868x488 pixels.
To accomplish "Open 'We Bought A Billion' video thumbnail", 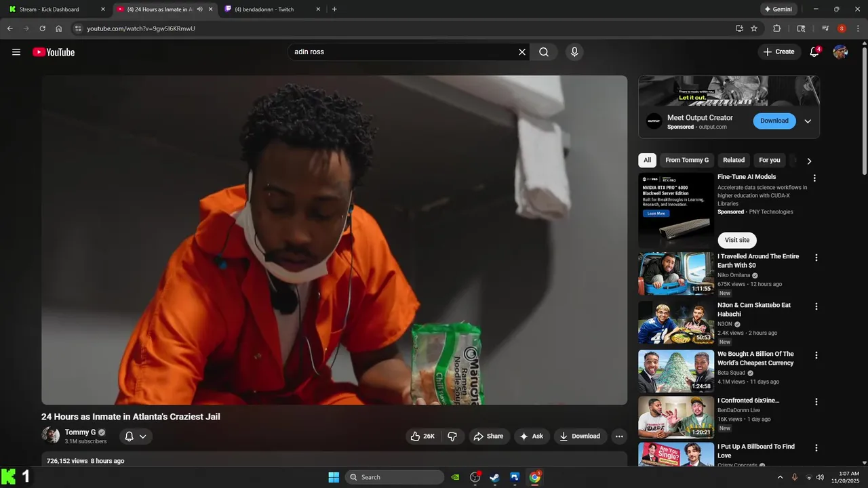I will 676,371.
